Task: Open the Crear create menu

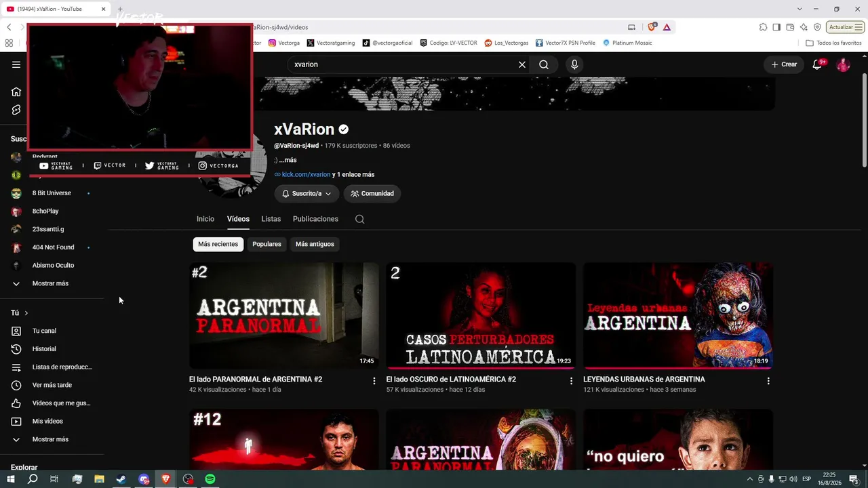Action: pos(784,64)
